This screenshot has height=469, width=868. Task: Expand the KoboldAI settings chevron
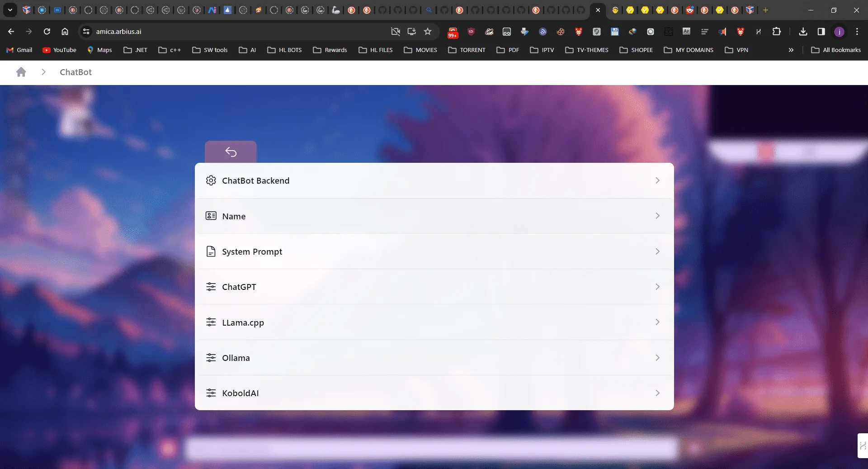click(x=657, y=393)
